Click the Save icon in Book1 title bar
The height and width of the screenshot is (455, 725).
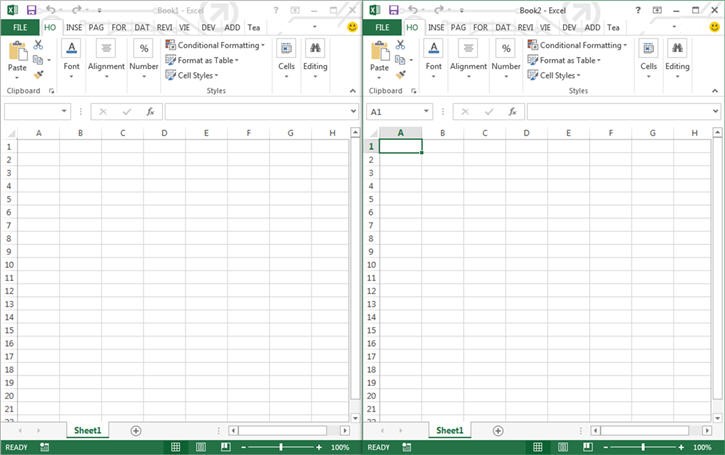pyautogui.click(x=31, y=10)
